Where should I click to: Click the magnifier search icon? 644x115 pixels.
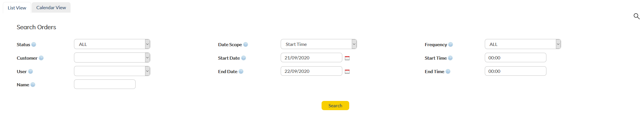636,16
